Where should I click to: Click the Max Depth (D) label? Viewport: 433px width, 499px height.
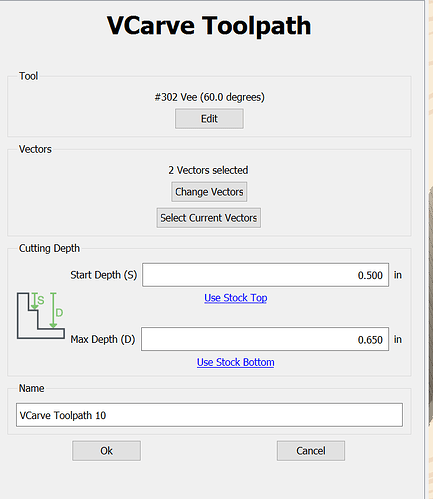103,339
